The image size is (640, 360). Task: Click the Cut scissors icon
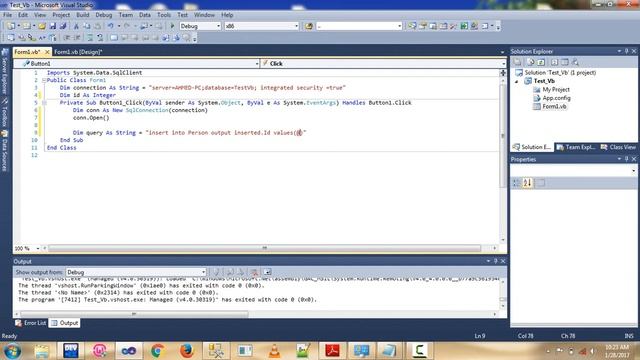click(x=76, y=26)
